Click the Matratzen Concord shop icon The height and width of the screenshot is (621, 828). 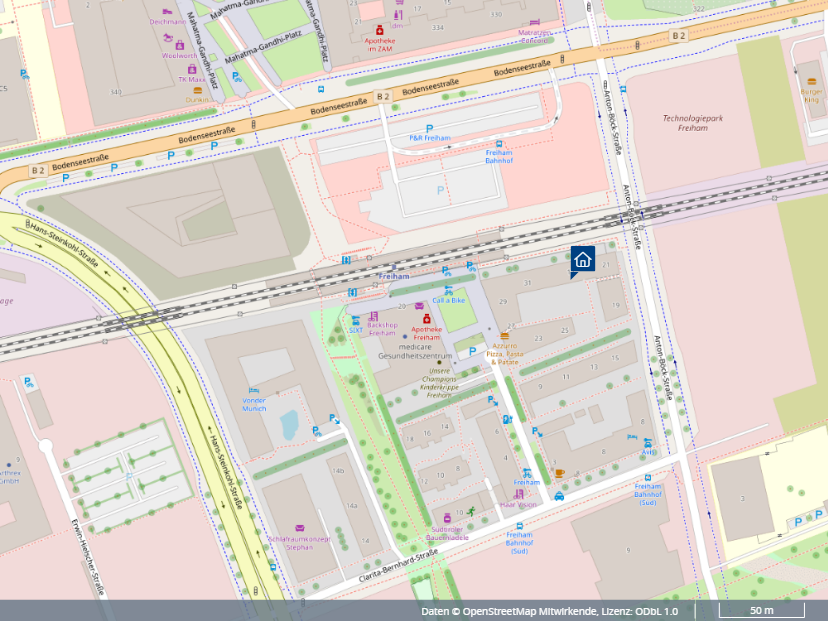click(534, 22)
